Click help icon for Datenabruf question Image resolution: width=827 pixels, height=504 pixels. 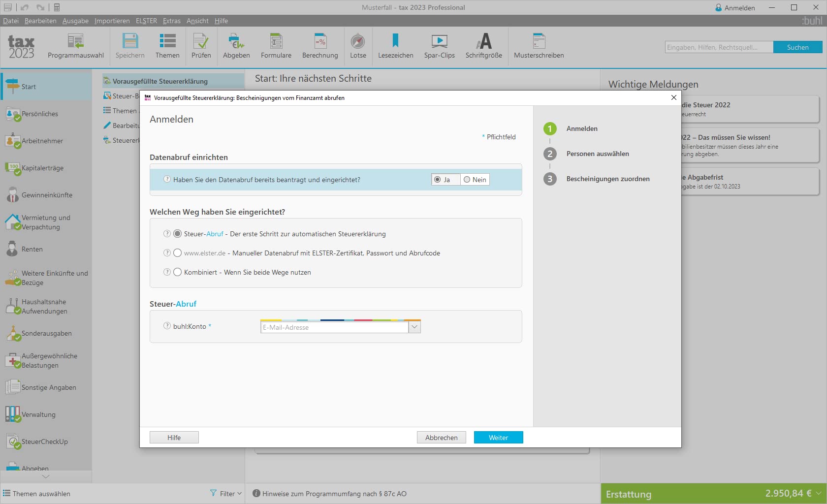tap(167, 180)
